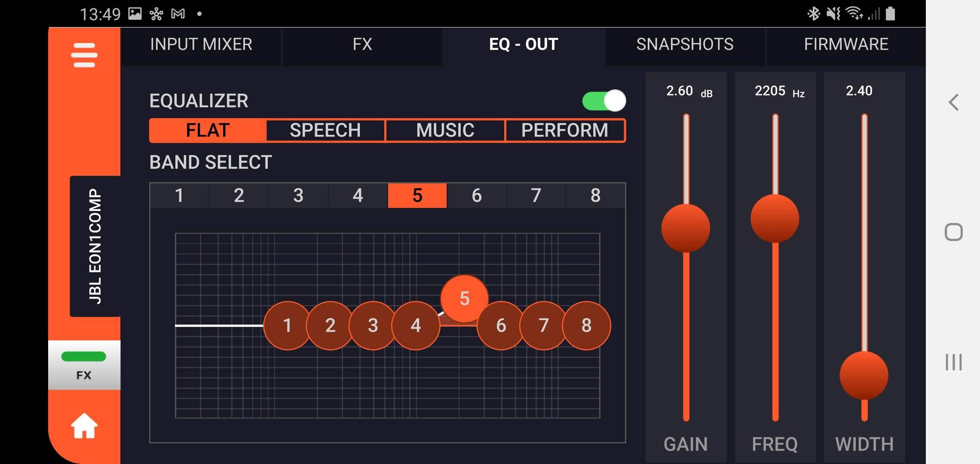Select EQ node 1 on graph

[287, 326]
